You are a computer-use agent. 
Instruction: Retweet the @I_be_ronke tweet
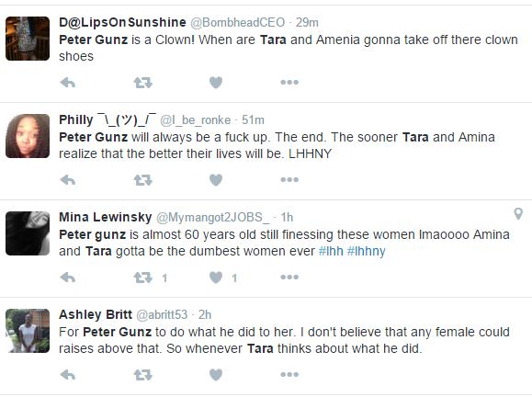click(142, 180)
